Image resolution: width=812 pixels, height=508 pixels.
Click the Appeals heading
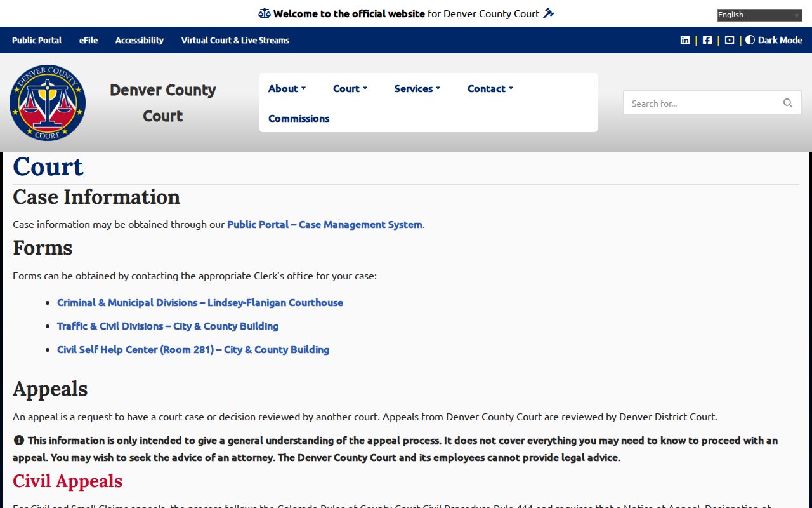click(50, 389)
